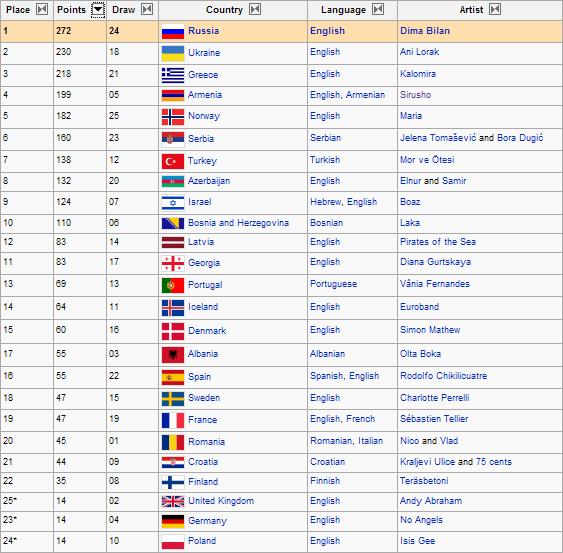Image resolution: width=563 pixels, height=553 pixels.
Task: Click the Georgia flag icon
Action: click(173, 263)
